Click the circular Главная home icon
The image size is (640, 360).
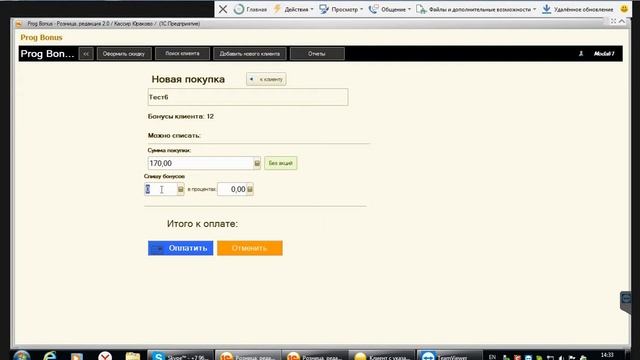(239, 9)
